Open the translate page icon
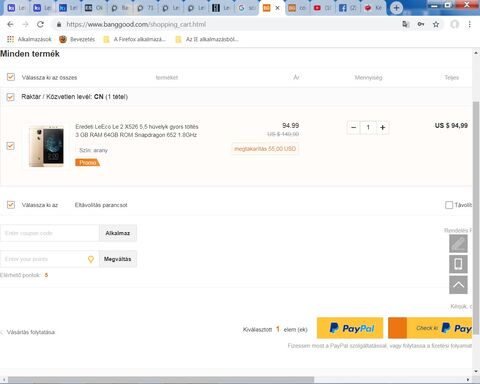 pos(406,24)
